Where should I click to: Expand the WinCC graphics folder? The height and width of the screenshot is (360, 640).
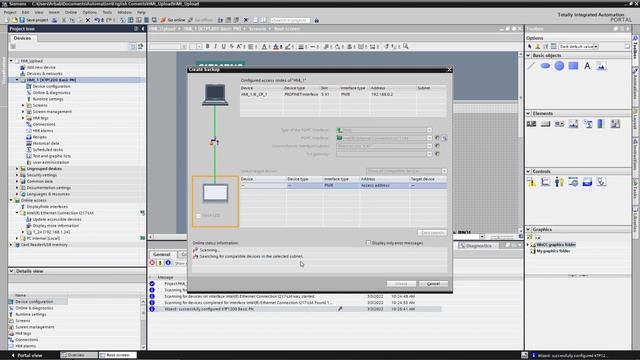pyautogui.click(x=528, y=245)
